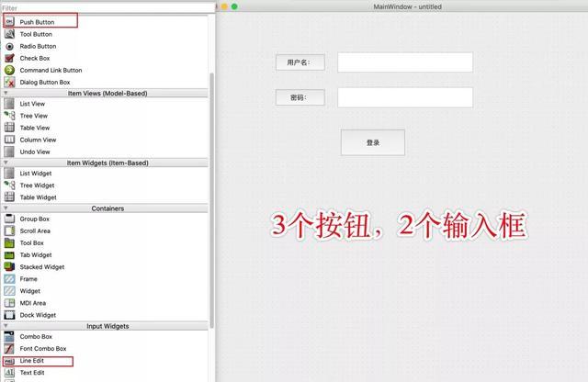588x382 pixels.
Task: Choose the Command Link Button icon
Action: pyautogui.click(x=9, y=70)
